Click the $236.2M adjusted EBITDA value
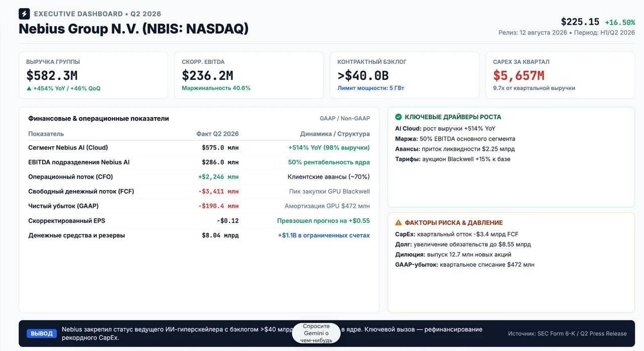This screenshot has width=644, height=351. pos(207,75)
